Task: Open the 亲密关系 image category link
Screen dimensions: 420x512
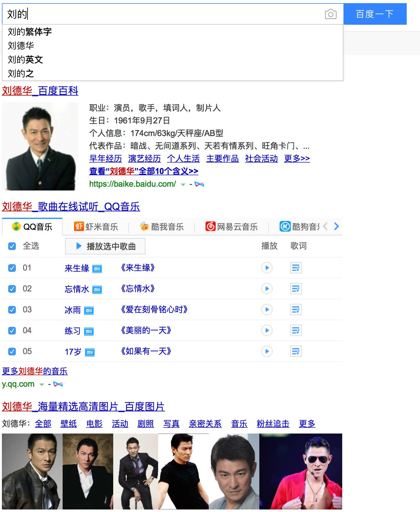Action: 205,424
